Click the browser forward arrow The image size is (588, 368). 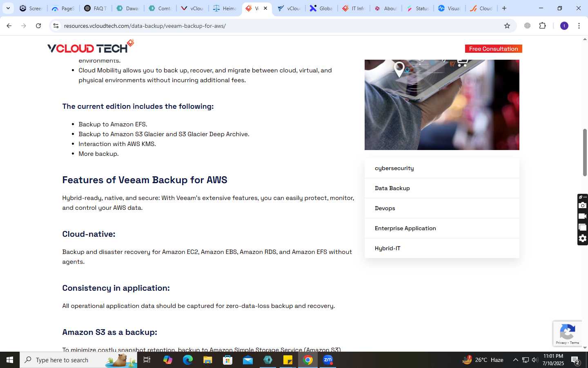(x=24, y=26)
